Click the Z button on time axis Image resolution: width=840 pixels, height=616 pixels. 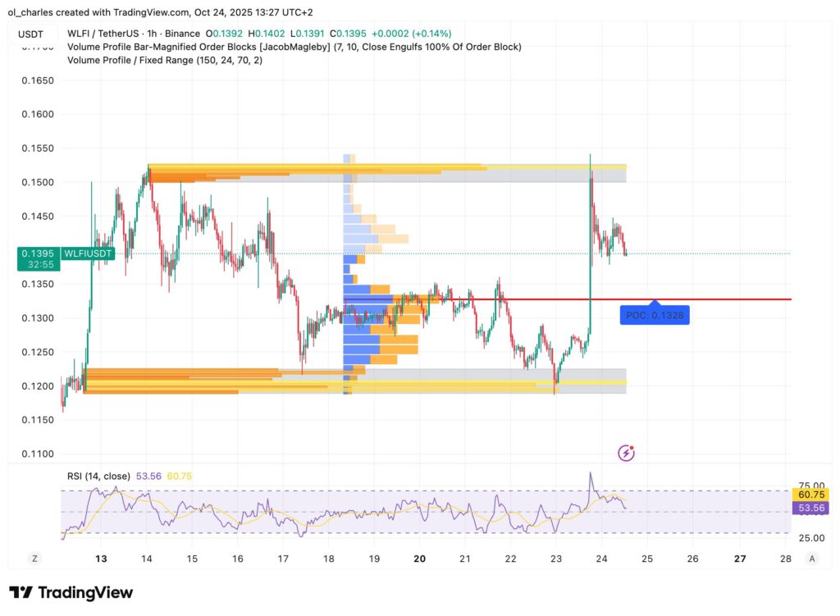pyautogui.click(x=35, y=558)
